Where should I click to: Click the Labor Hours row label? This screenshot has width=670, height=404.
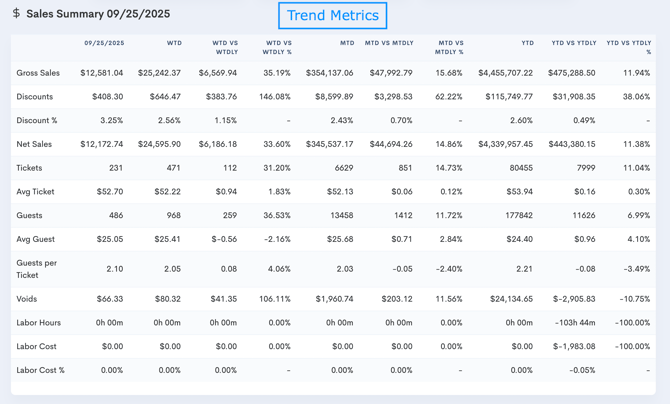[37, 322]
